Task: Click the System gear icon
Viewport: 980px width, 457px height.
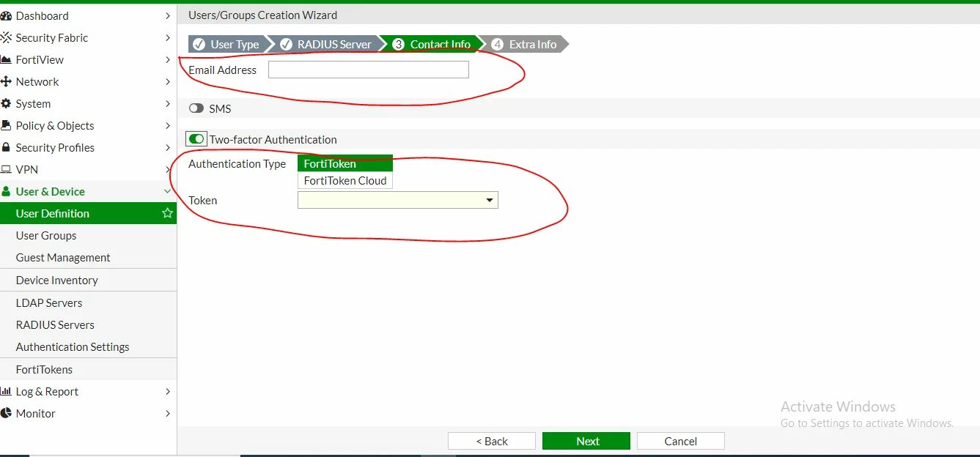Action: pos(5,103)
